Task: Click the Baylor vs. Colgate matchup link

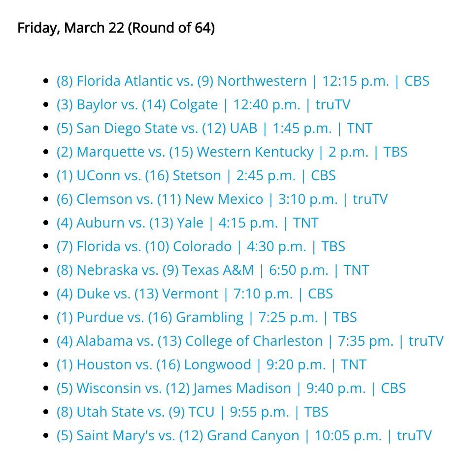Action: coord(203,105)
